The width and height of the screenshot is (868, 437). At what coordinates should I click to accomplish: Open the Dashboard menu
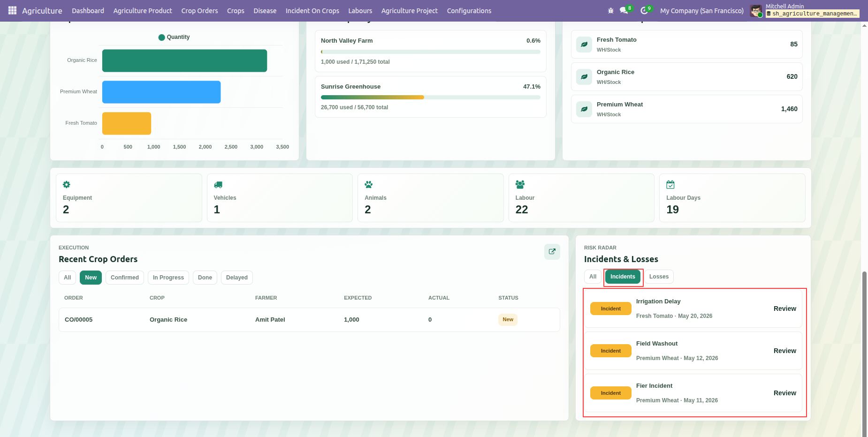(88, 10)
